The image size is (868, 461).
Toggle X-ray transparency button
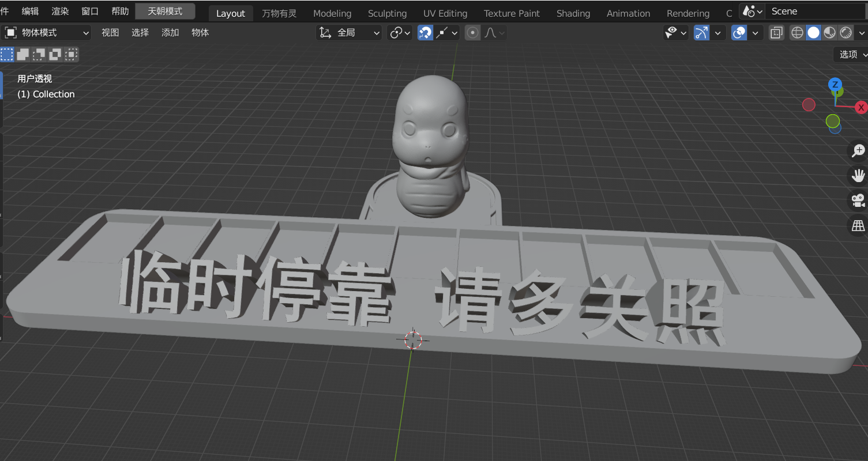(x=777, y=33)
